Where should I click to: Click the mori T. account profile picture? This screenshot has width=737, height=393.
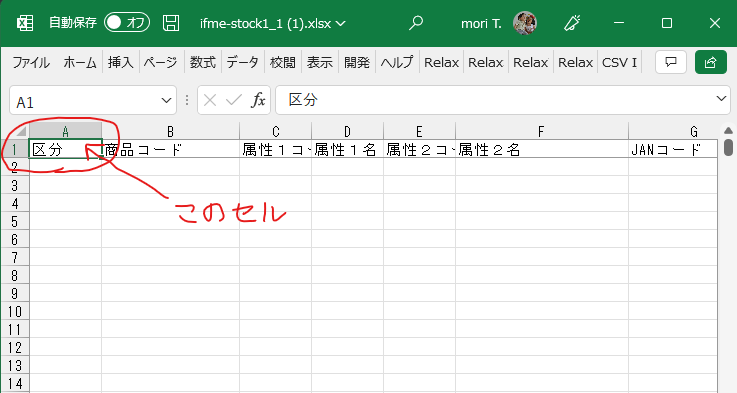[x=525, y=23]
